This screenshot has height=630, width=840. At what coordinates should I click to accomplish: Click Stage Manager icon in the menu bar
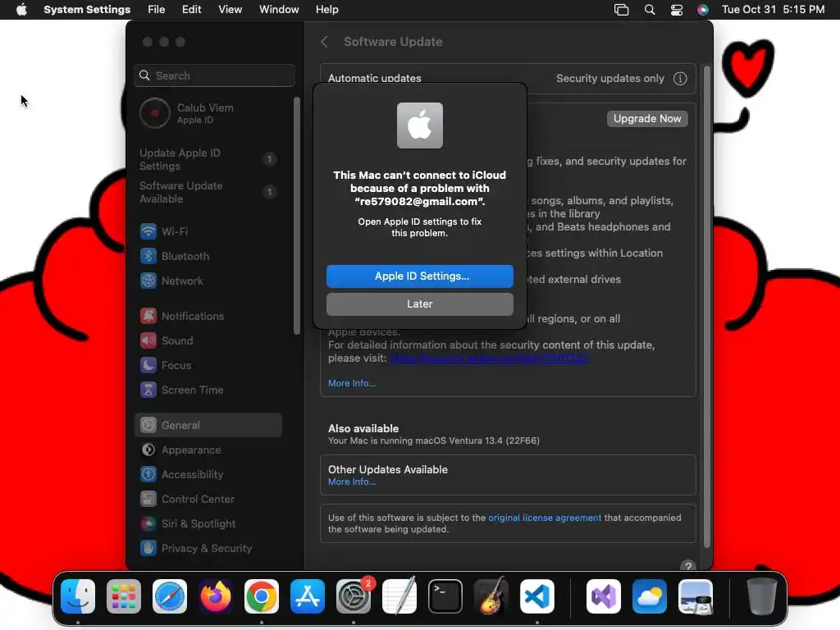pos(622,10)
